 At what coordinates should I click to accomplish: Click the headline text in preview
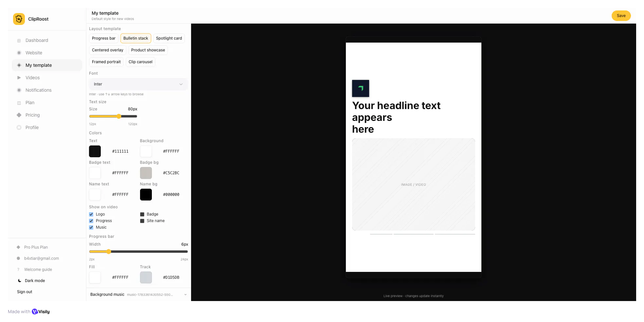(396, 117)
